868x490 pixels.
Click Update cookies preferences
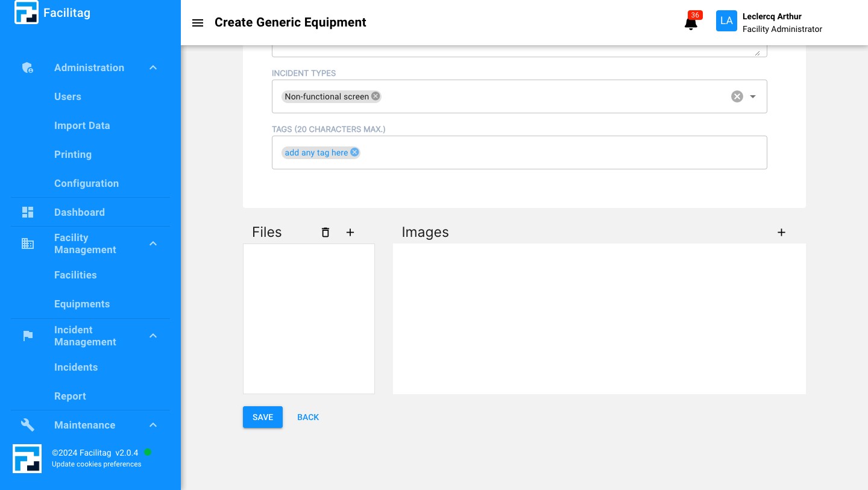[x=96, y=464]
